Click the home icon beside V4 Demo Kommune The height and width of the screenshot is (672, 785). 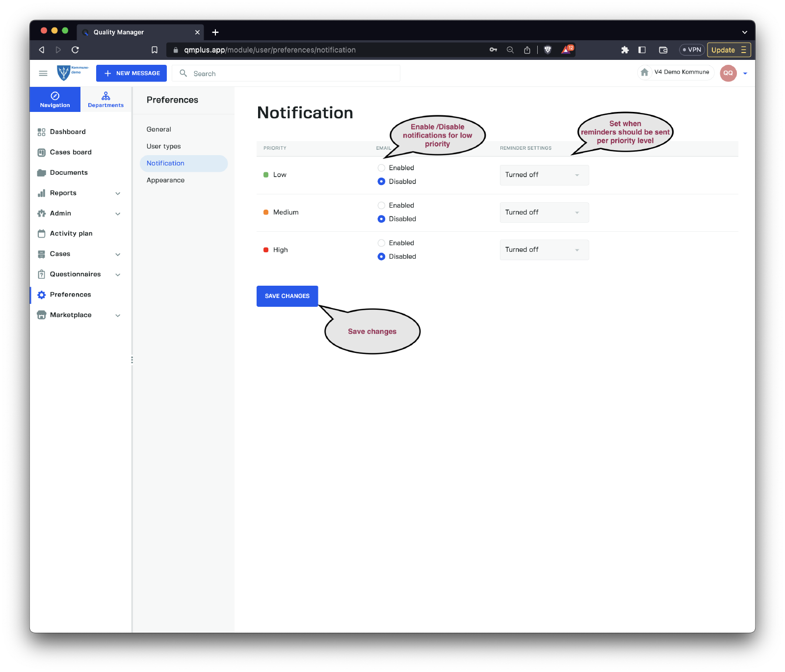point(644,72)
